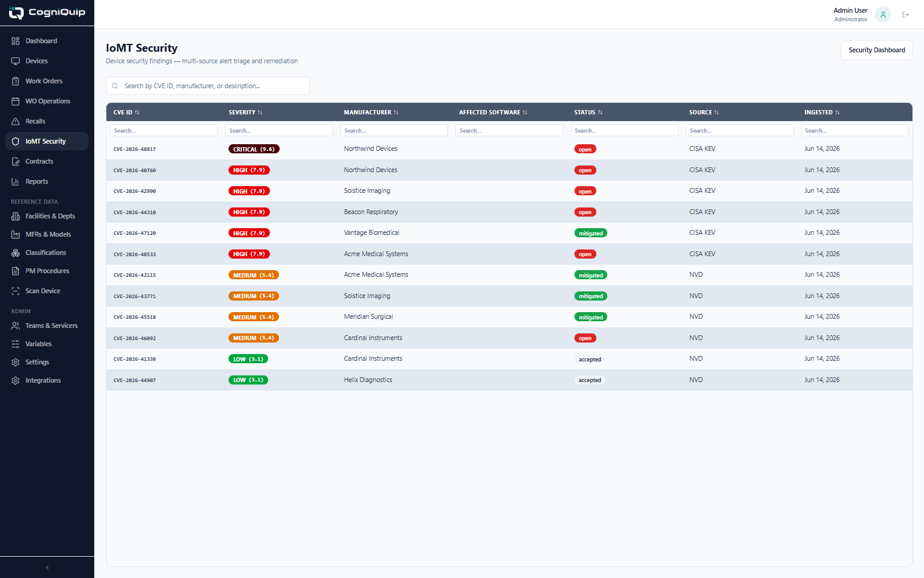The height and width of the screenshot is (578, 924).
Task: Click the Integrations gear icon
Action: click(x=16, y=380)
